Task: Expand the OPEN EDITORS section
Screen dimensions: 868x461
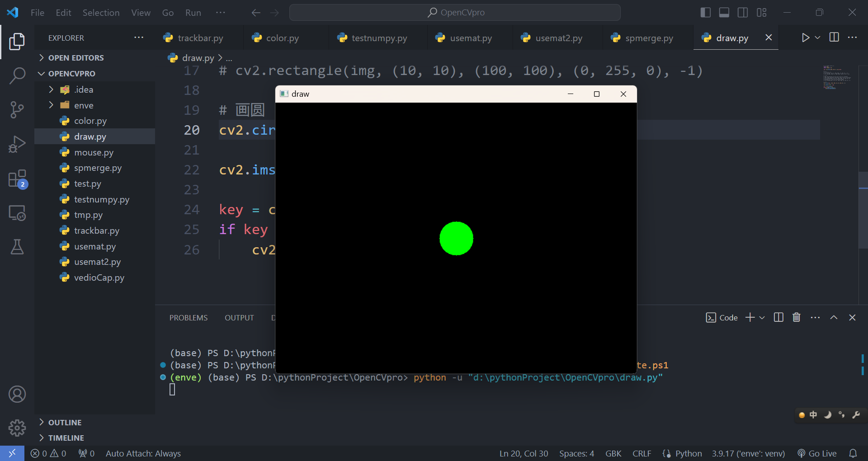Action: (x=95, y=58)
